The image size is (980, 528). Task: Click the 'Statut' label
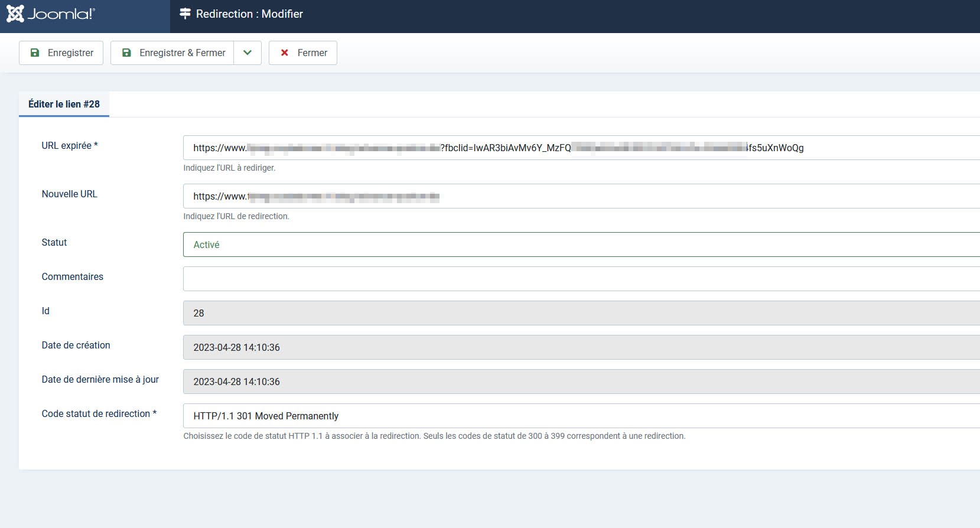coord(54,242)
